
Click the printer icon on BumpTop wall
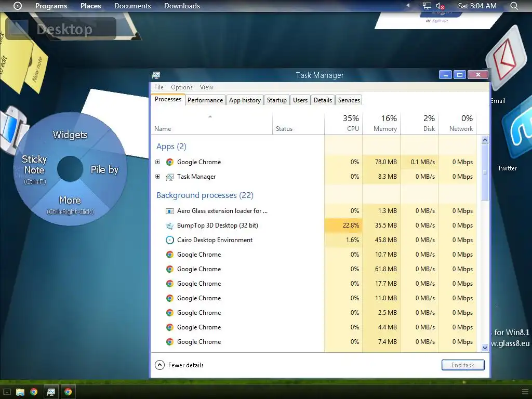pos(12,130)
